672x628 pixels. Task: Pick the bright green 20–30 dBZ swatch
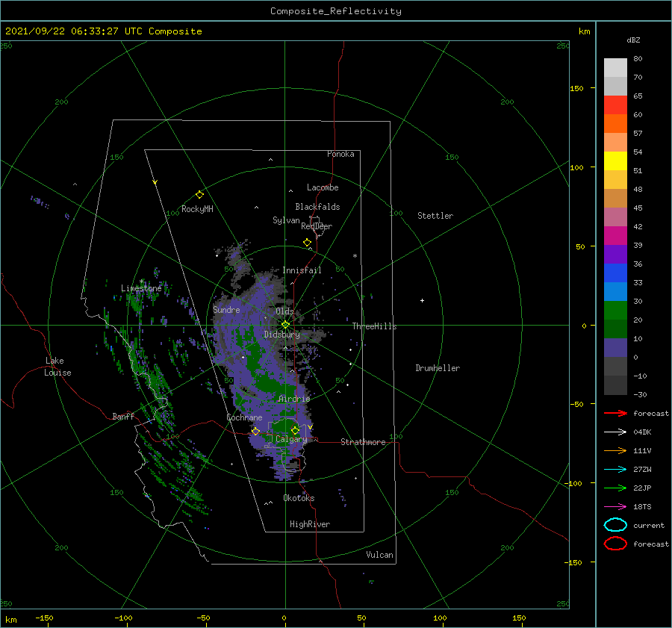click(615, 311)
